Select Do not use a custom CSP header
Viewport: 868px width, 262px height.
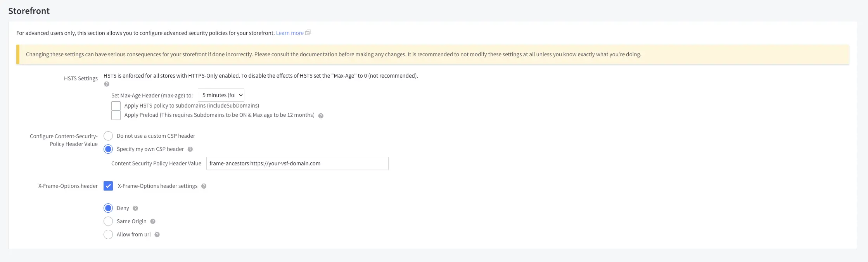pyautogui.click(x=108, y=136)
